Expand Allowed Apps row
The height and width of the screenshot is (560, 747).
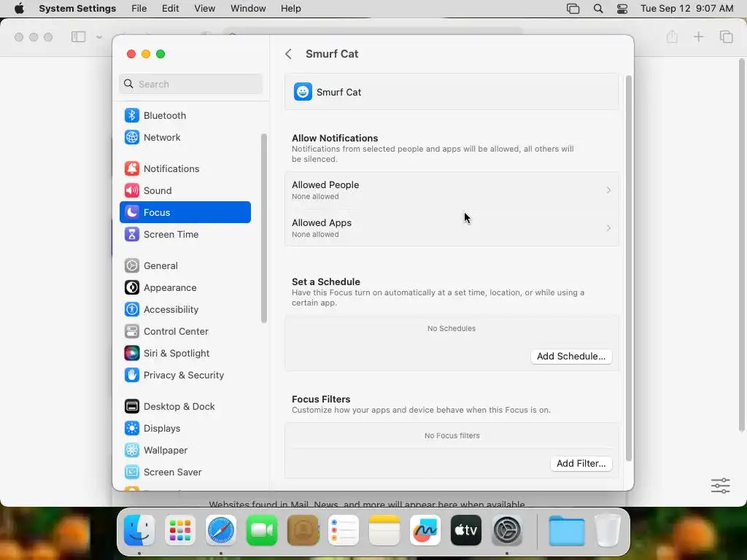point(452,228)
